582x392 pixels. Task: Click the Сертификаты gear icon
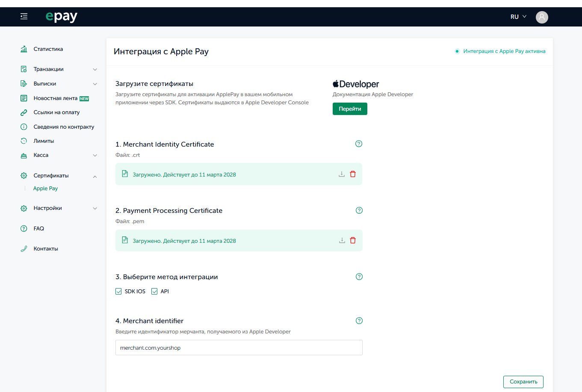24,176
